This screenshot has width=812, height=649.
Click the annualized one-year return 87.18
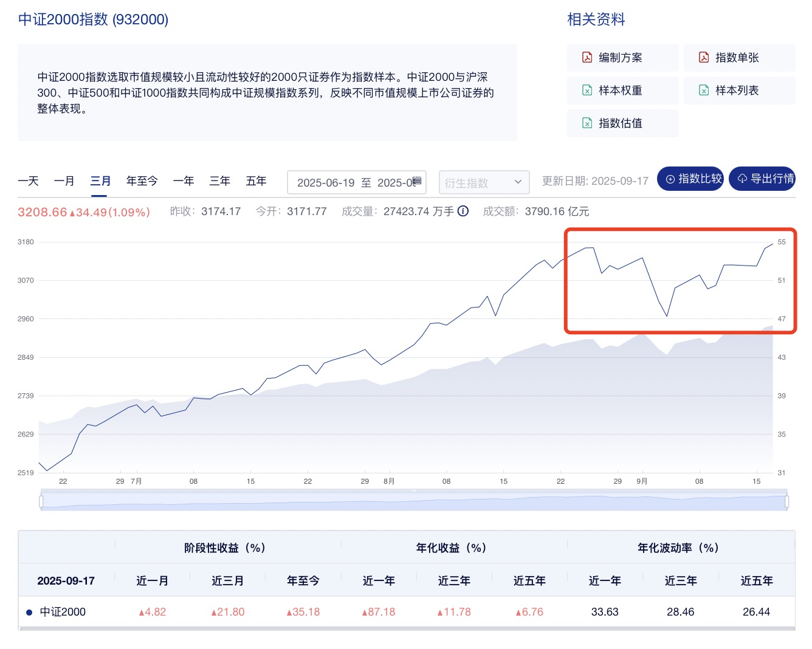pyautogui.click(x=379, y=612)
